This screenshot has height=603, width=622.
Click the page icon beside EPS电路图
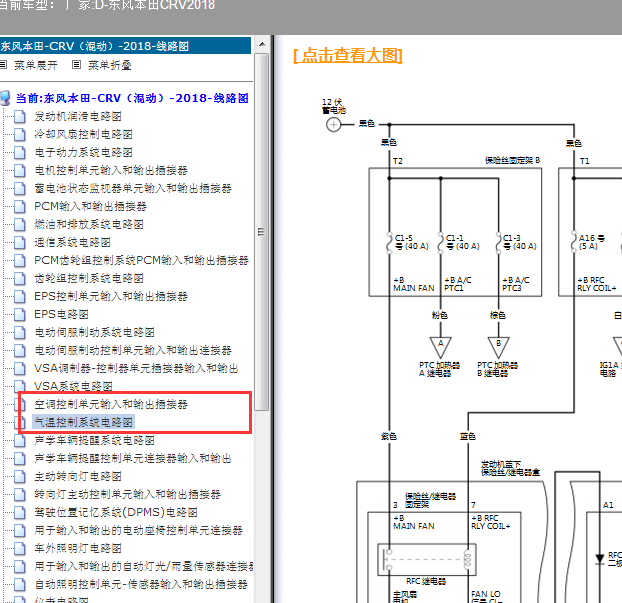coord(19,315)
